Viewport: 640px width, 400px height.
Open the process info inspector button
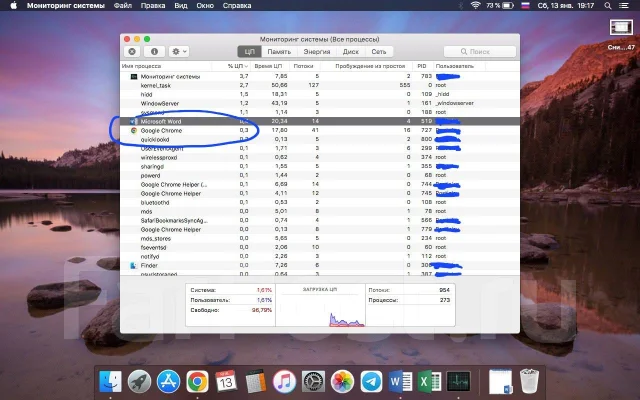point(154,51)
